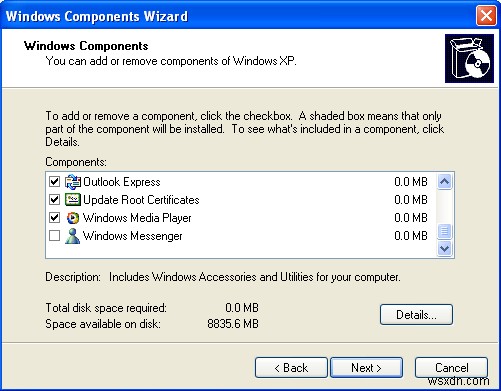Click the Windows Media Player icon
The image size is (501, 391).
click(73, 218)
